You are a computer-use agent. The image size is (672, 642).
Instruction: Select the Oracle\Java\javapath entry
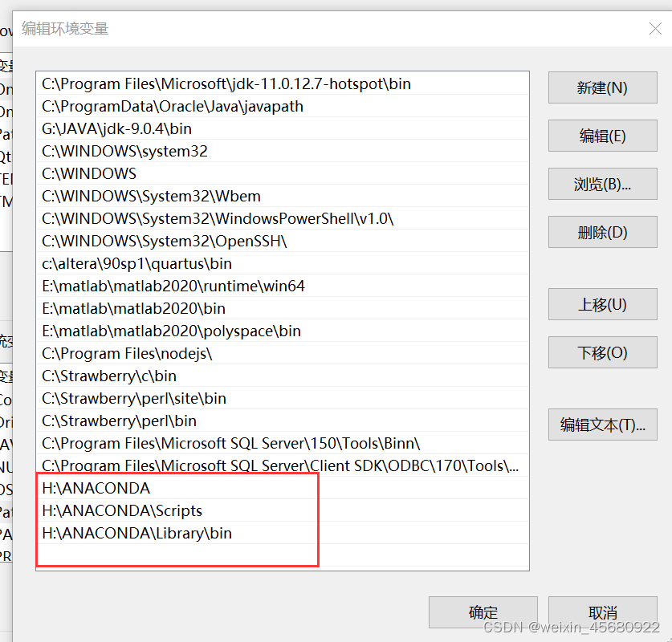[283, 106]
